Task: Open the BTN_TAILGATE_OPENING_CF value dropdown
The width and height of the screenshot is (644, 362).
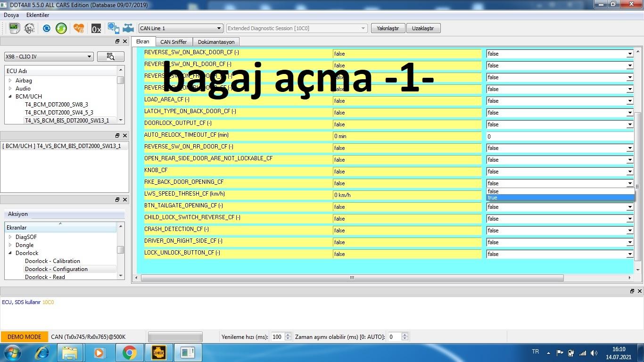Action: click(x=559, y=207)
